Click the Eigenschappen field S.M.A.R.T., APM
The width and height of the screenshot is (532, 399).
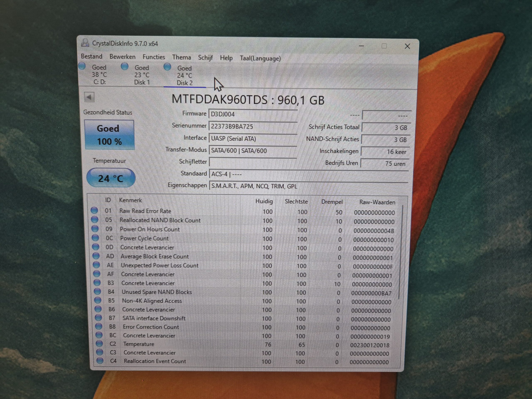point(309,186)
